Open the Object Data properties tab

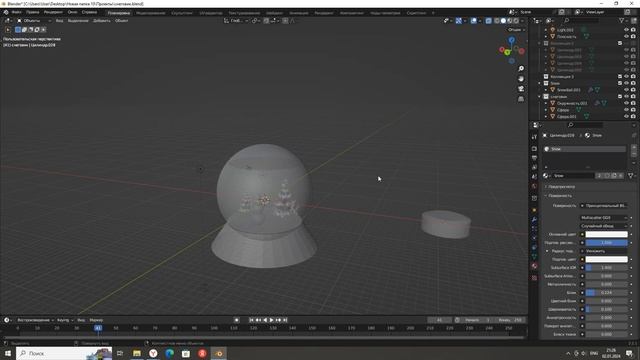pyautogui.click(x=534, y=257)
